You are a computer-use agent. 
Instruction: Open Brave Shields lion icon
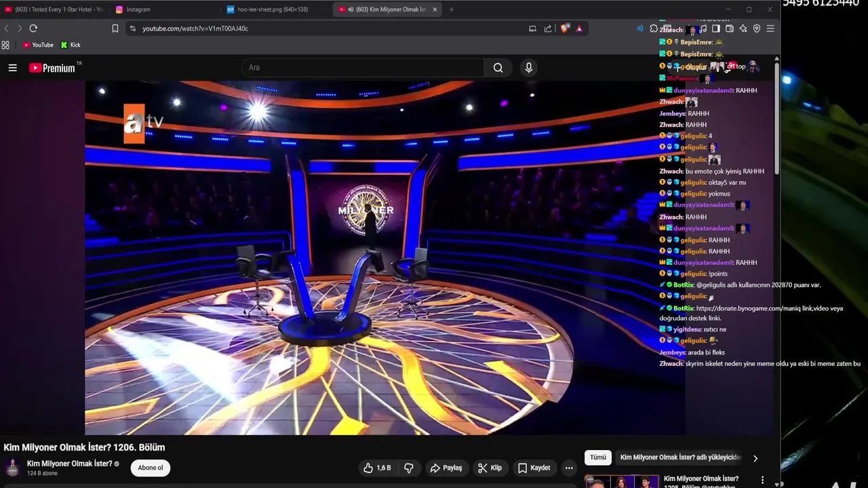pos(565,28)
